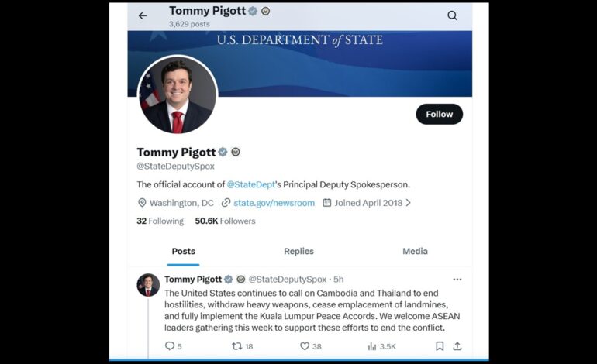Share the post via share icon
This screenshot has height=364, width=597.
pos(457,346)
